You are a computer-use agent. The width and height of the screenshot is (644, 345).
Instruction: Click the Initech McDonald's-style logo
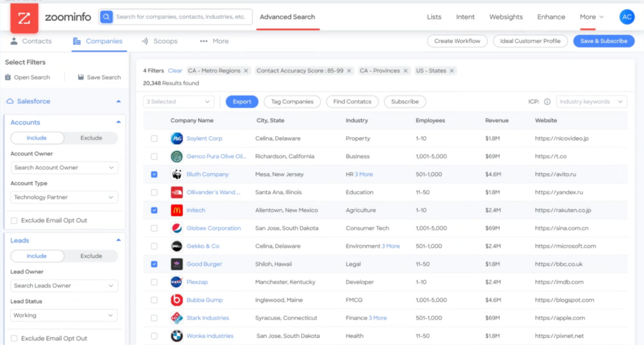pos(177,210)
